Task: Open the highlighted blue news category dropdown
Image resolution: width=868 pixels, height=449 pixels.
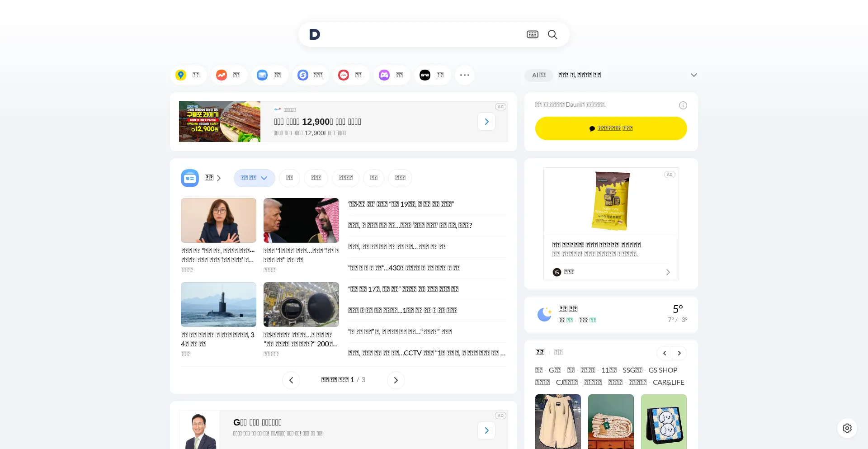Action: tap(254, 178)
